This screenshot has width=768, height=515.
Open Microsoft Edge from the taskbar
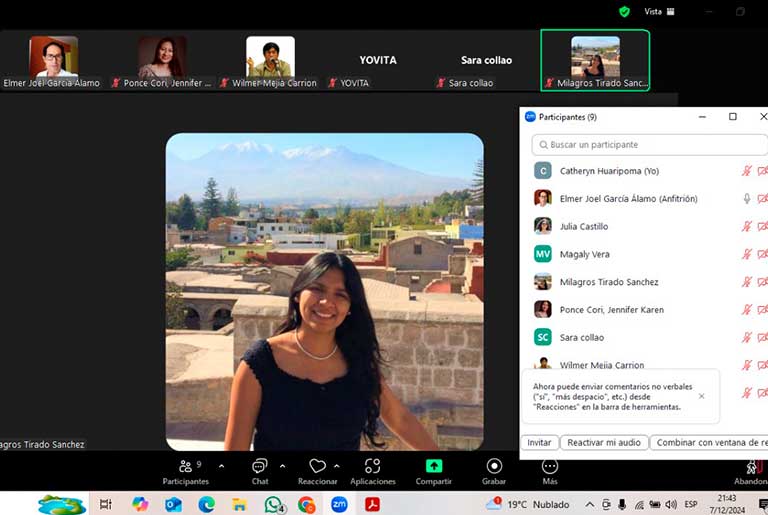tap(206, 504)
